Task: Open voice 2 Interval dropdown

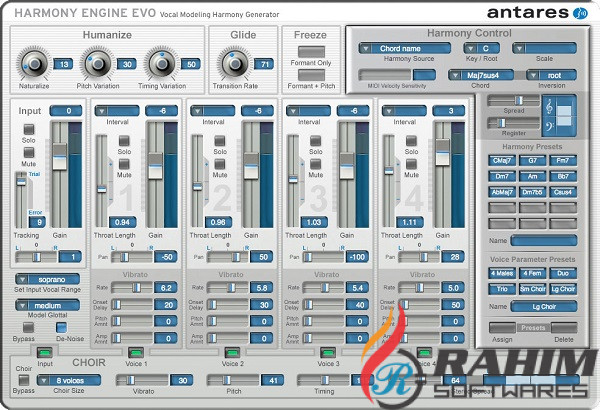Action: (x=213, y=111)
